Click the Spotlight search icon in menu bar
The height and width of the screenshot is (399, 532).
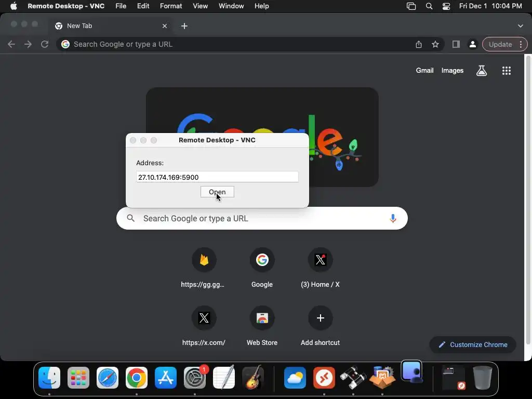coord(429,6)
